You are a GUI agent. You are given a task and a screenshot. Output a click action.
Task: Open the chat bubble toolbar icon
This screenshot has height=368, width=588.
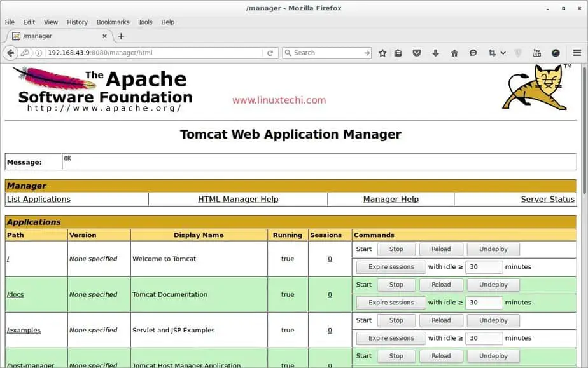pos(473,53)
